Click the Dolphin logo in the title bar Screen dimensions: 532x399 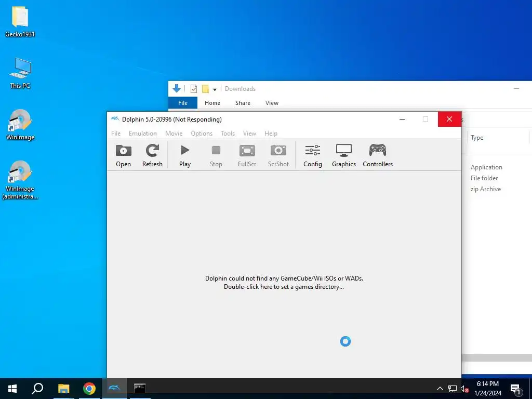115,119
